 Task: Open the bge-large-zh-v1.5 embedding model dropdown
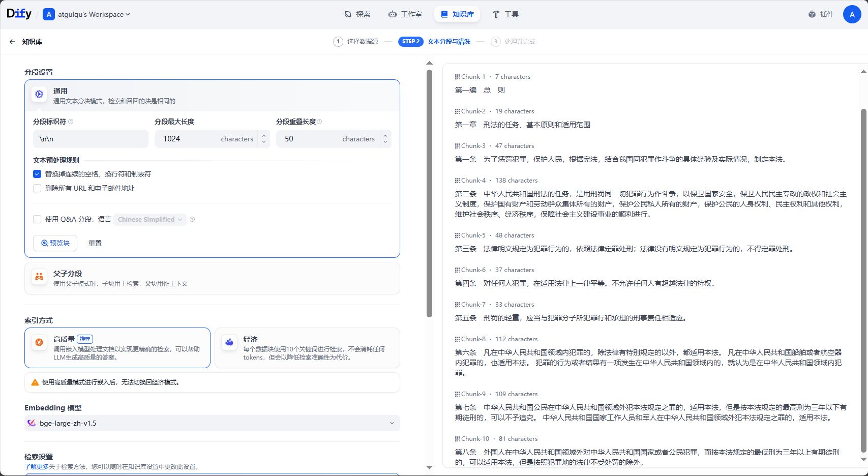(212, 423)
